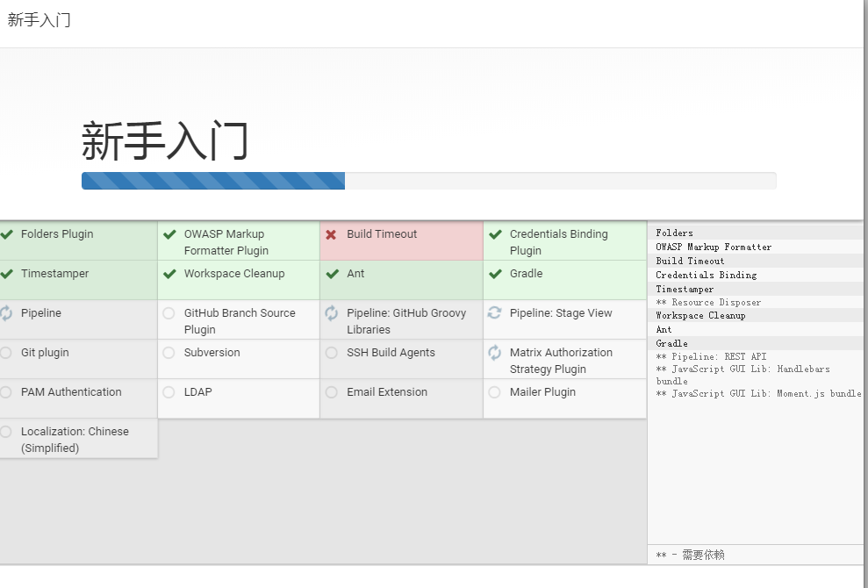Click the checkmark beside Credentials Binding Plugin
This screenshot has height=588, width=868.
(496, 234)
